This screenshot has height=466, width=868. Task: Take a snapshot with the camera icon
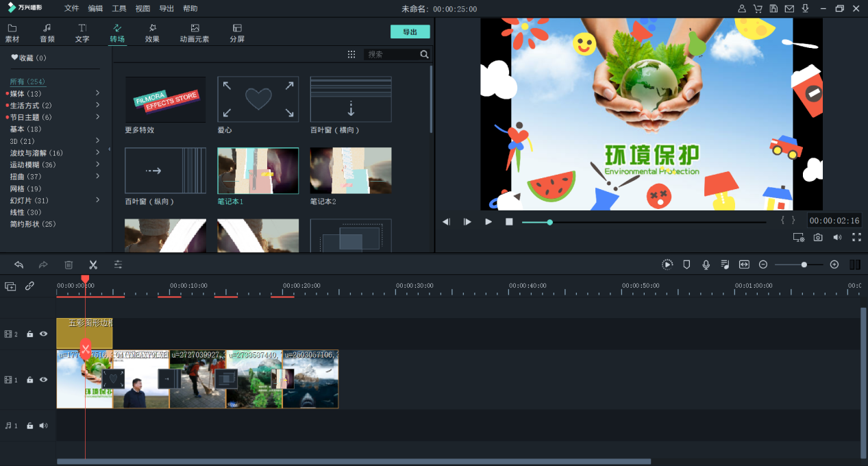(818, 237)
